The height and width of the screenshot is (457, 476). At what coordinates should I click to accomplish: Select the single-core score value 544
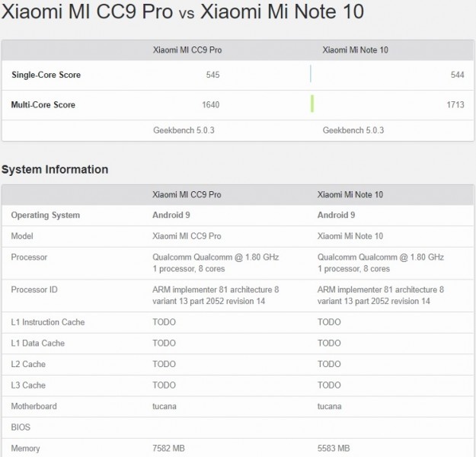click(458, 75)
